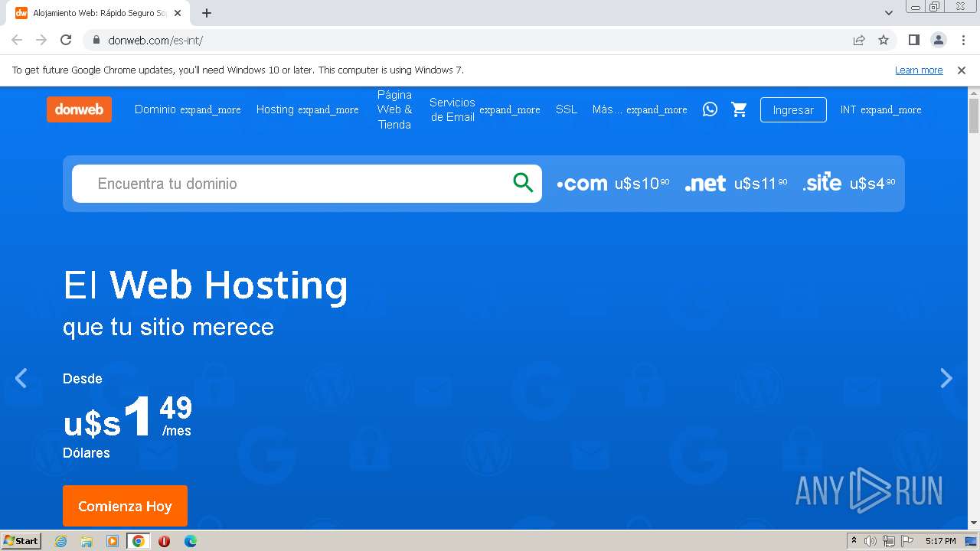Open the Chrome profile avatar
Image resolution: width=980 pixels, height=551 pixels.
938,40
